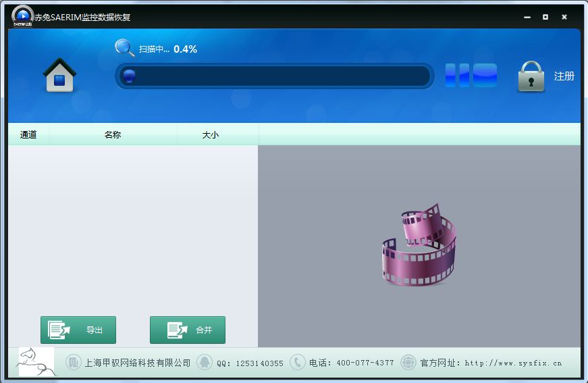Viewport: 588px width, 383px height.
Task: Click the app logo in title bar
Action: click(x=22, y=16)
